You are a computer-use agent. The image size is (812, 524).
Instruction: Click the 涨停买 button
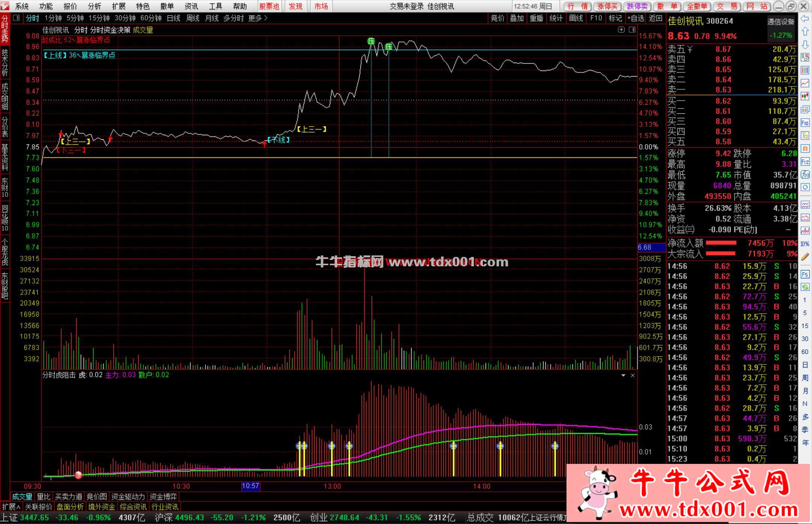607,6
